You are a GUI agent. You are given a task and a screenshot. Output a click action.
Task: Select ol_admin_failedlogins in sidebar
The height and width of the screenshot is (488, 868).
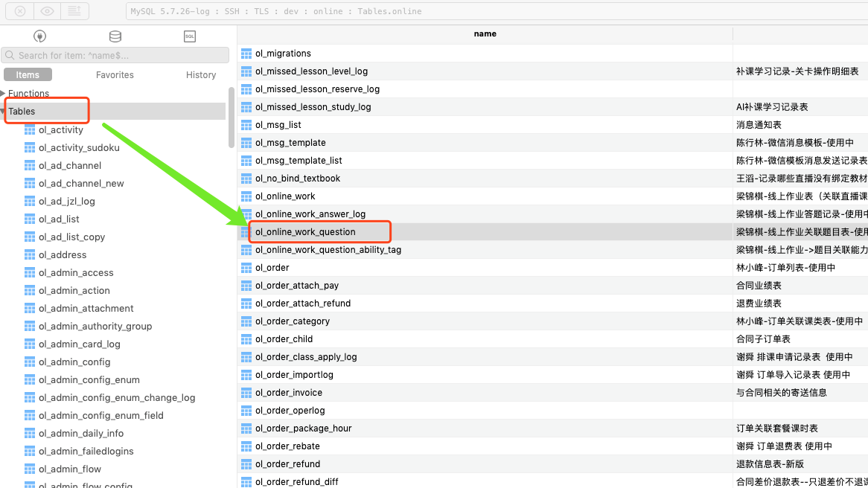[86, 452]
